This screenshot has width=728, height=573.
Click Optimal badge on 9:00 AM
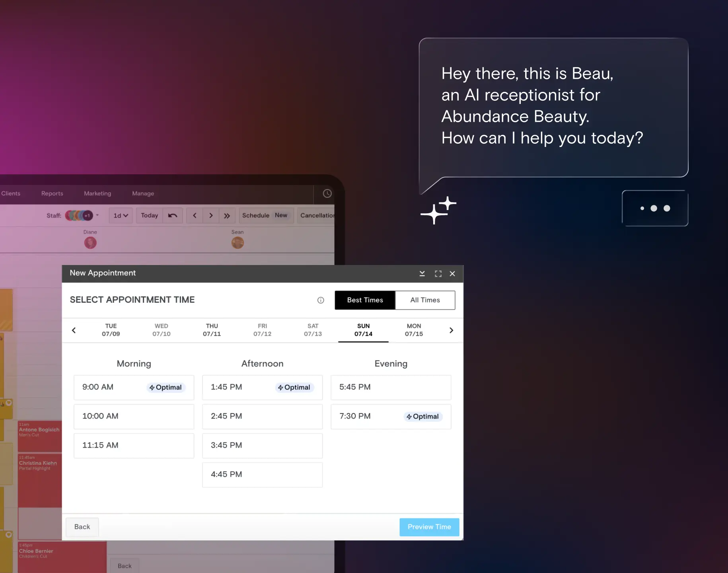pos(166,387)
